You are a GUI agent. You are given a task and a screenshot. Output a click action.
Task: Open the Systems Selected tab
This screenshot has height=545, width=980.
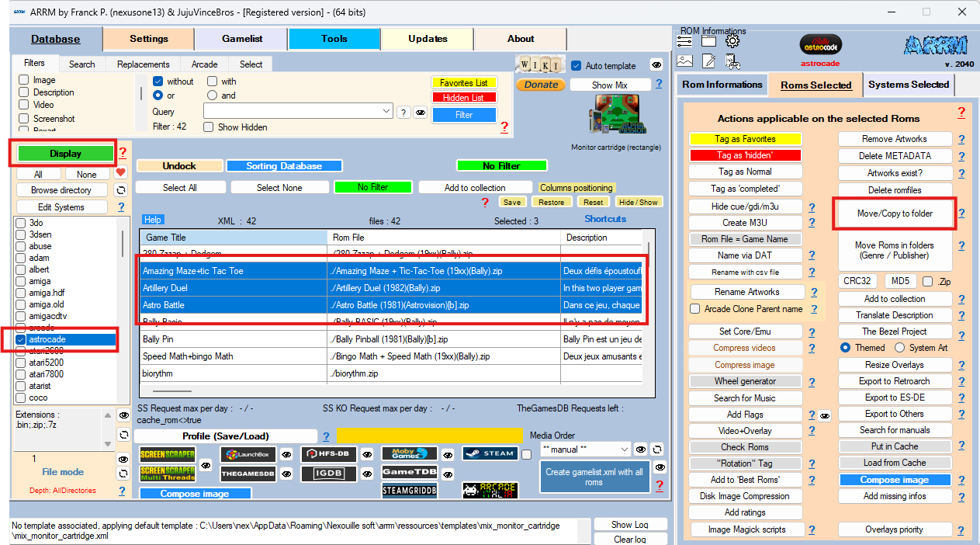pyautogui.click(x=909, y=85)
